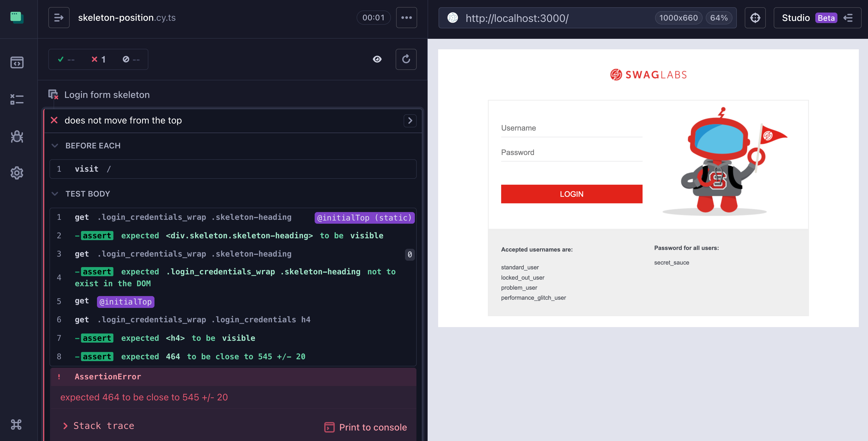The image size is (868, 441).
Task: Expand the specs list panel button
Action: (59, 18)
